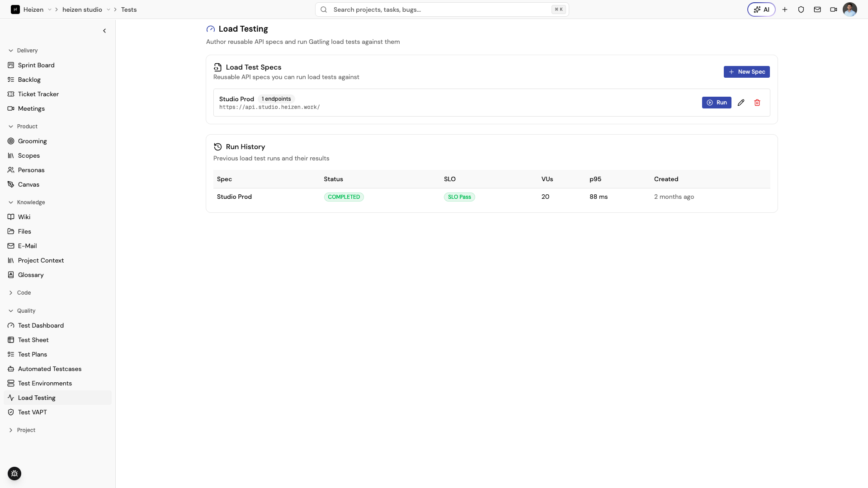Click the Sprint Board icon
Screen dimensions: 868x488
(11, 65)
